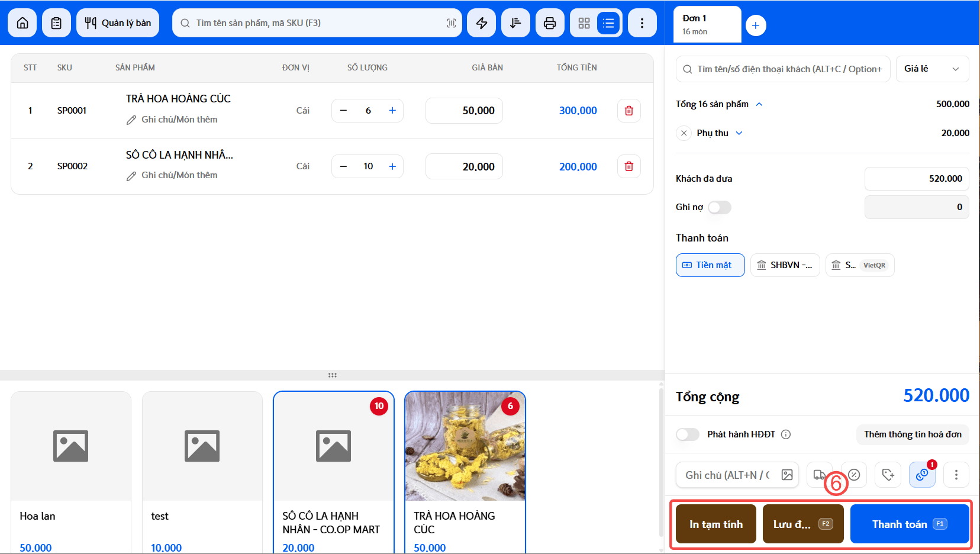Viewport: 980px width, 554px height.
Task: Open the bottom-right more options menu
Action: click(956, 475)
